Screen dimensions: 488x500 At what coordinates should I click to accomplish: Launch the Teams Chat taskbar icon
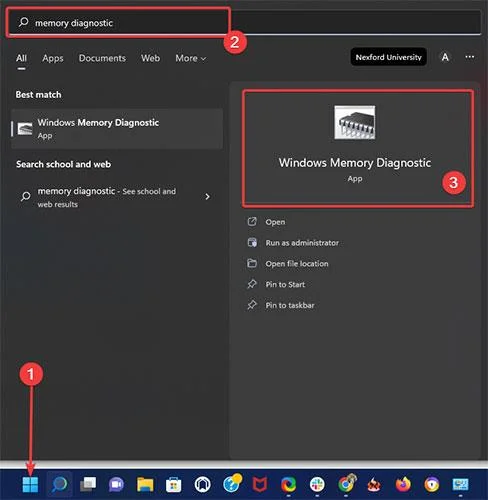click(116, 484)
